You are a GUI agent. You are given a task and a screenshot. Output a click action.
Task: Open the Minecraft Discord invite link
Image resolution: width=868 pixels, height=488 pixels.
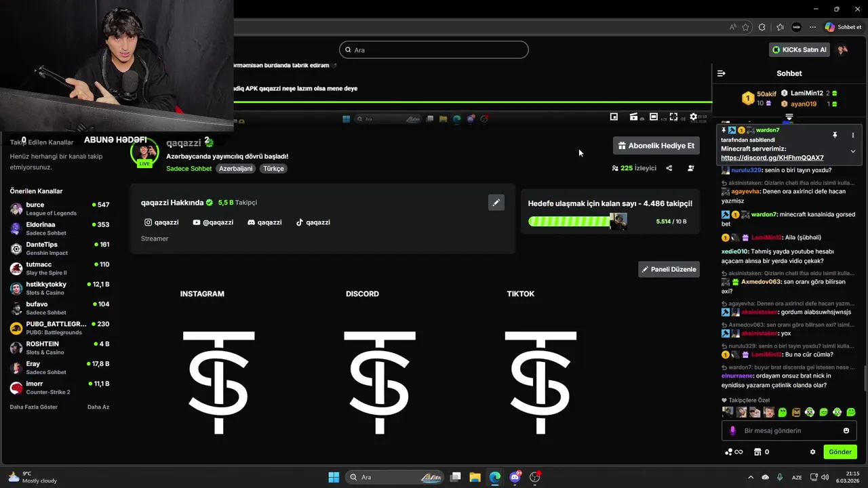point(772,158)
